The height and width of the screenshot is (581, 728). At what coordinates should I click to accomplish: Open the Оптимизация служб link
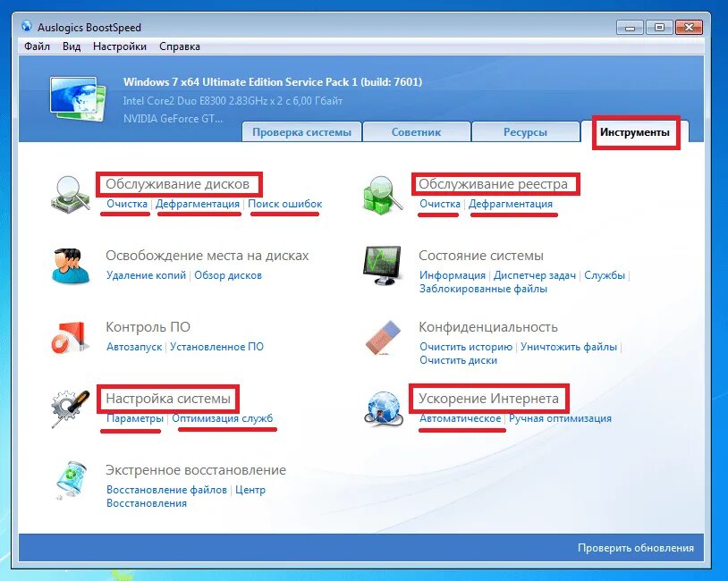[x=223, y=418]
